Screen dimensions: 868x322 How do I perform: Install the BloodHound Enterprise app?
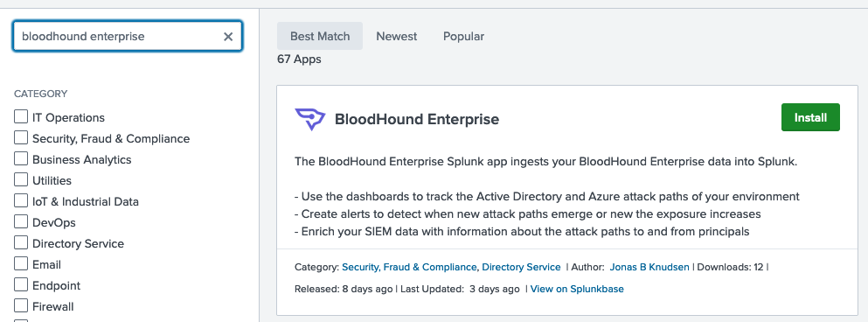810,117
